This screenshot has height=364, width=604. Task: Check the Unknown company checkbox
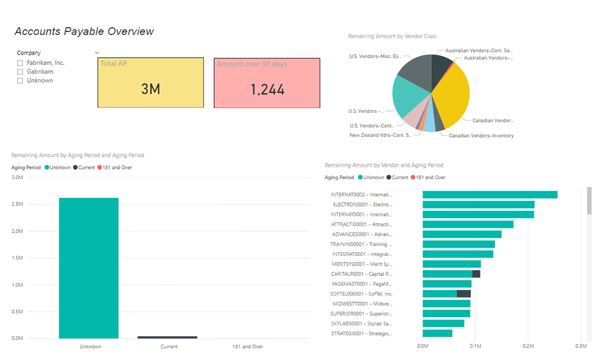coord(20,81)
